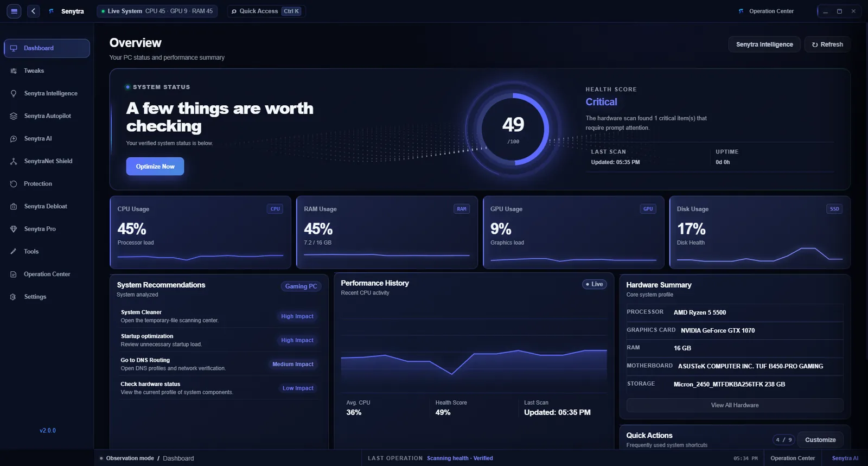Screen dimensions: 868x466
Task: Click the Operation Center icon in title bar
Action: 741,11
